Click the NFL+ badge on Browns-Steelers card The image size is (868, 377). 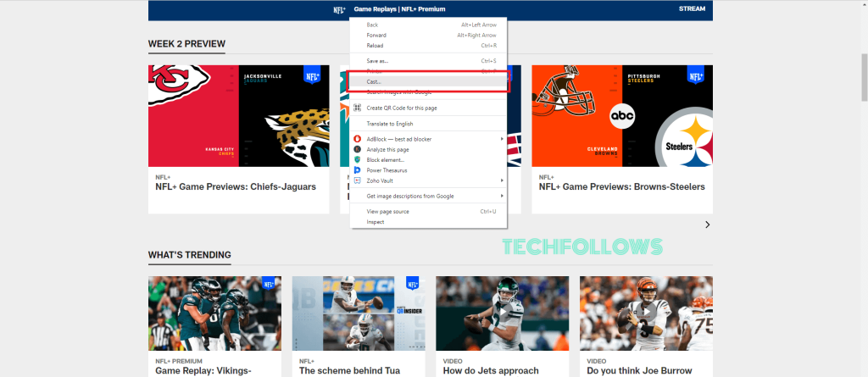click(695, 75)
